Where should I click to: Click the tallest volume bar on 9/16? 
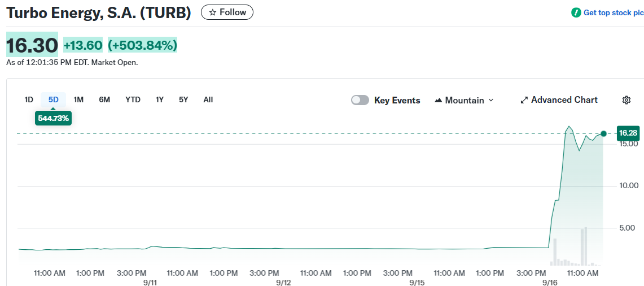(586, 246)
